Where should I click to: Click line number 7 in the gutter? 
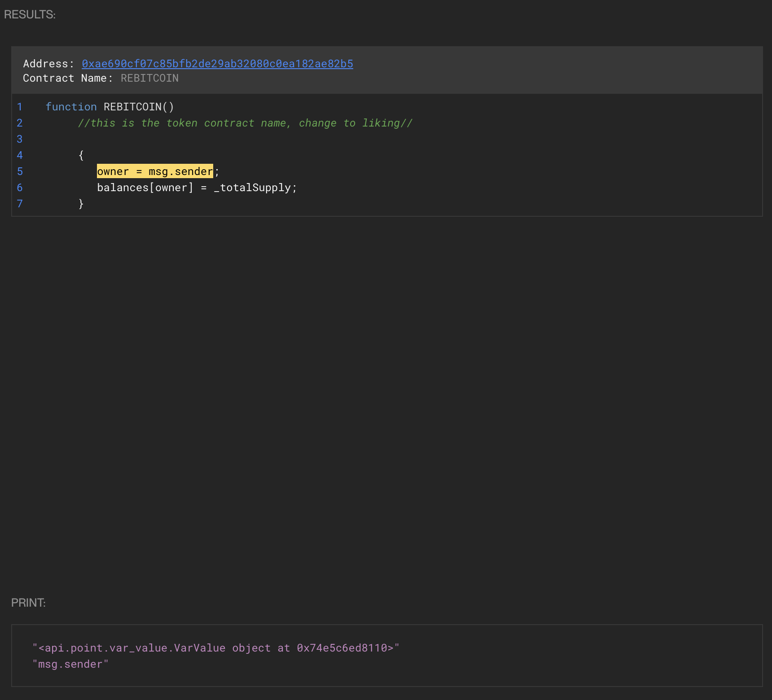tap(20, 204)
